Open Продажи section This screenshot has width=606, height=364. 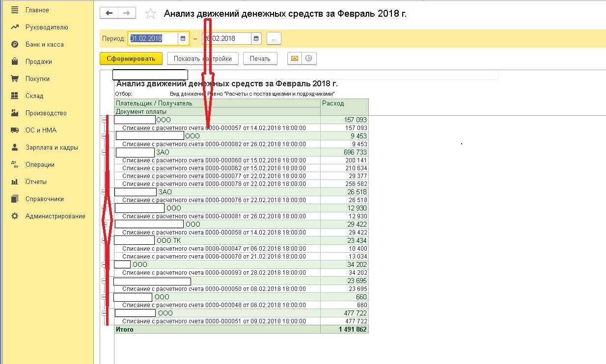click(x=39, y=61)
